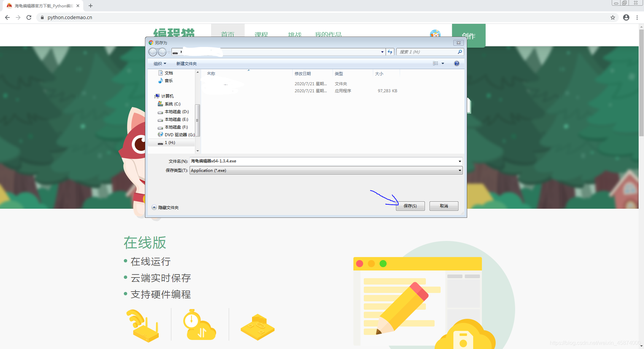
Task: Select DVD drive (G:)
Action: pos(176,135)
